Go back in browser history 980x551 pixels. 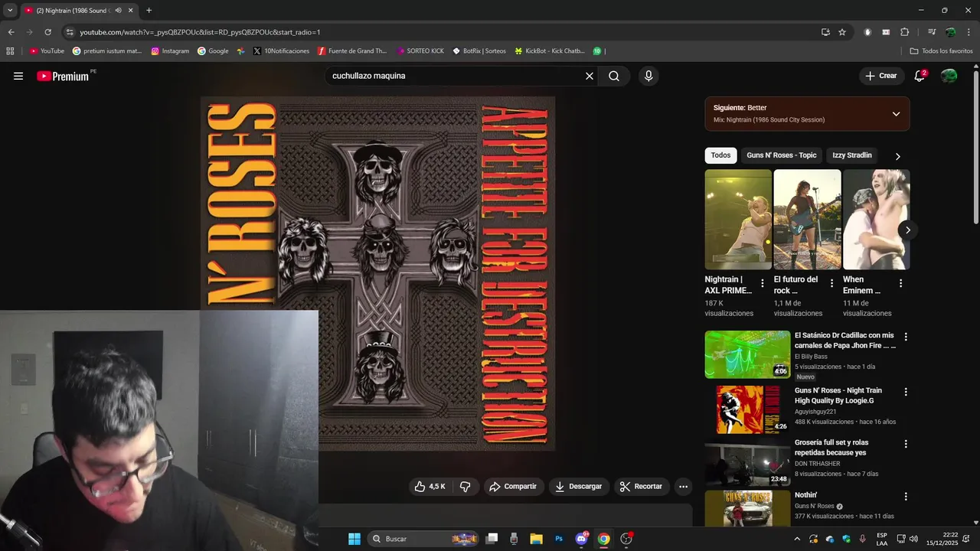(x=11, y=32)
